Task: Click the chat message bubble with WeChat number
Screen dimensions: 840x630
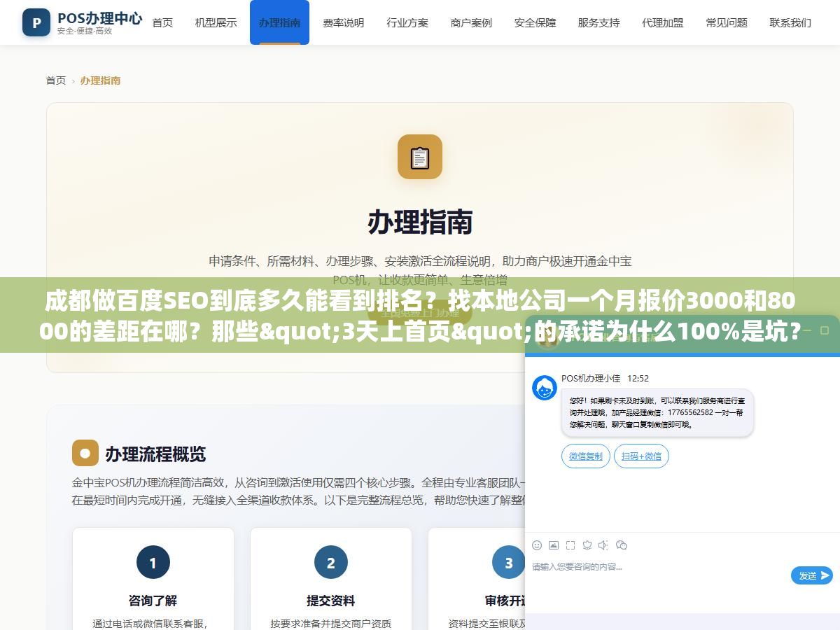Action: 657,413
